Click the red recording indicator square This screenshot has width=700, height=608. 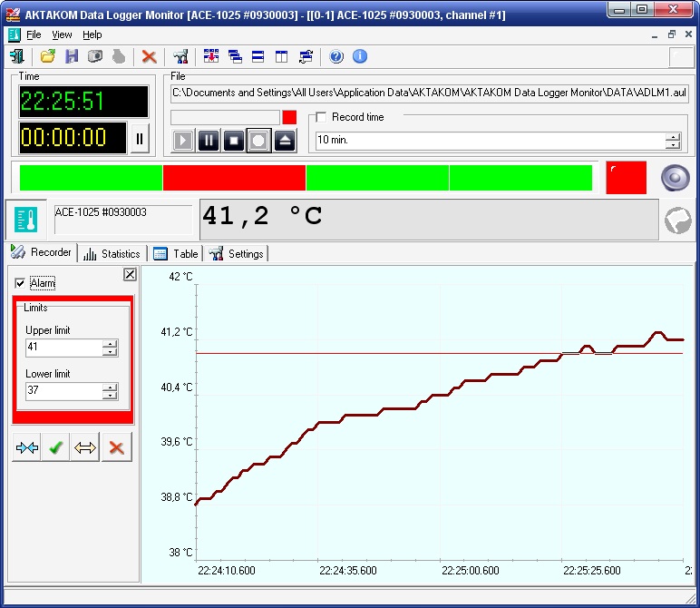(x=289, y=117)
